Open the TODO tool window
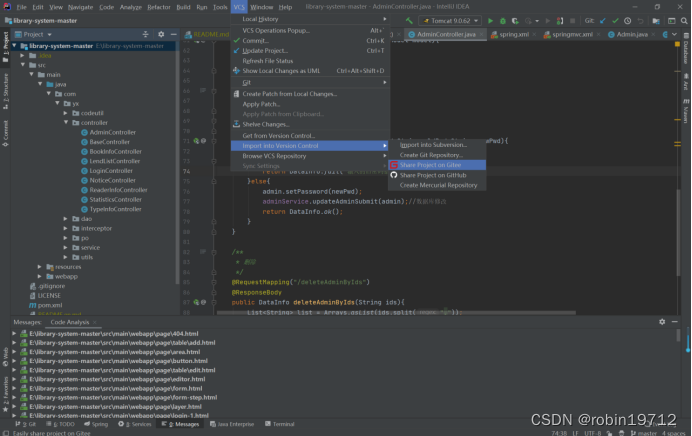692x436 pixels. click(60, 424)
